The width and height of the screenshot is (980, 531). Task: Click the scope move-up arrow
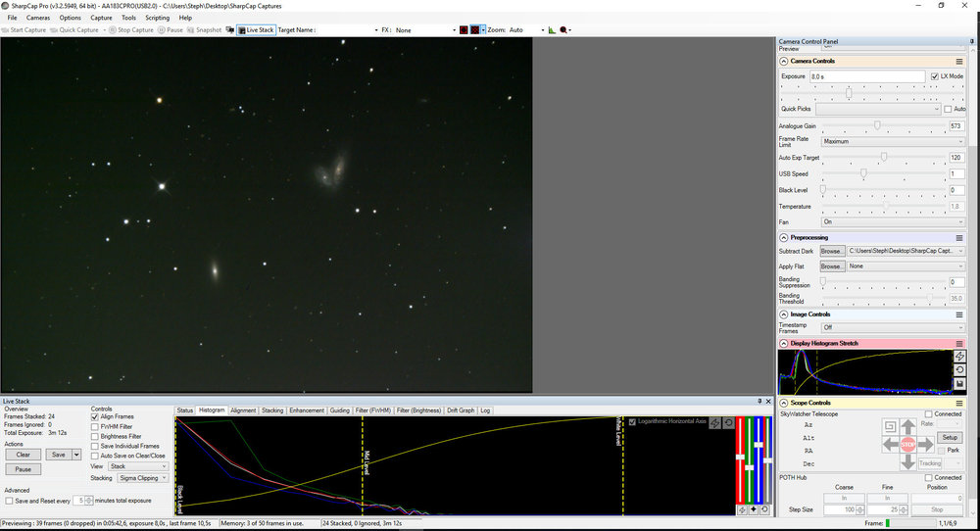(908, 427)
